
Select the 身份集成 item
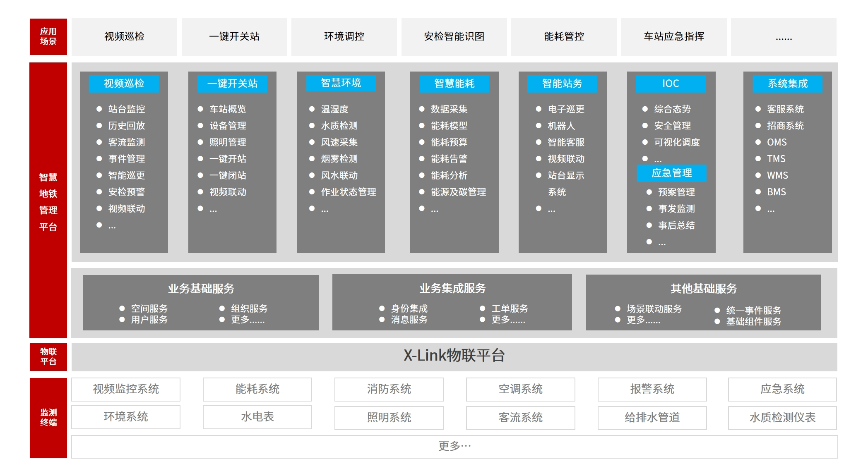[x=409, y=308]
